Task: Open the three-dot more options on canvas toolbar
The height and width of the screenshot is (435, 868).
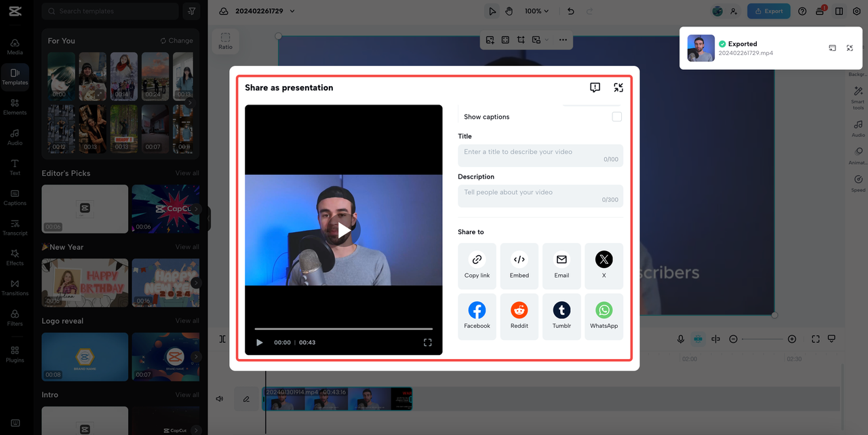Action: [x=563, y=40]
